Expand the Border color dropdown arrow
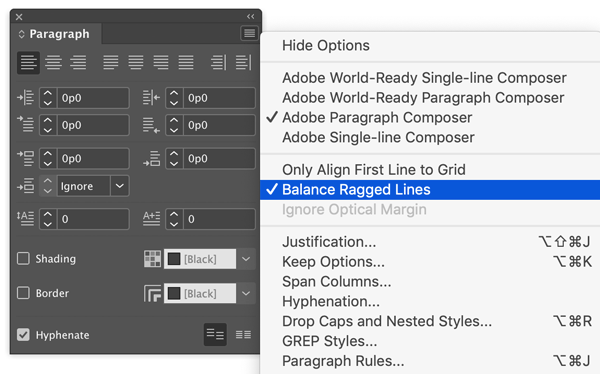The height and width of the screenshot is (374, 600). coord(246,293)
